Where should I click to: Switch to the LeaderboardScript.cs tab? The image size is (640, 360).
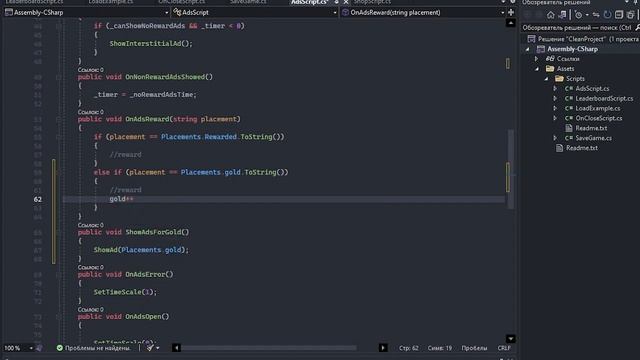coord(34,2)
